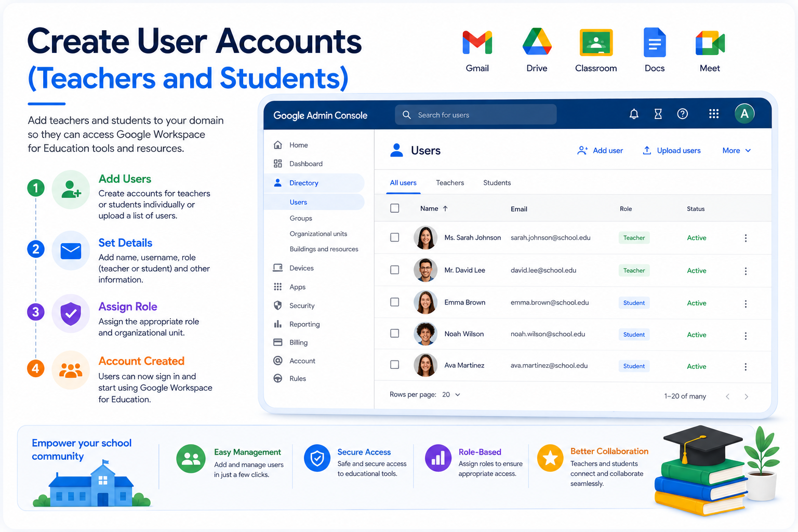This screenshot has height=532, width=798.
Task: Check the Mr. David Lee row checkbox
Action: coord(395,270)
